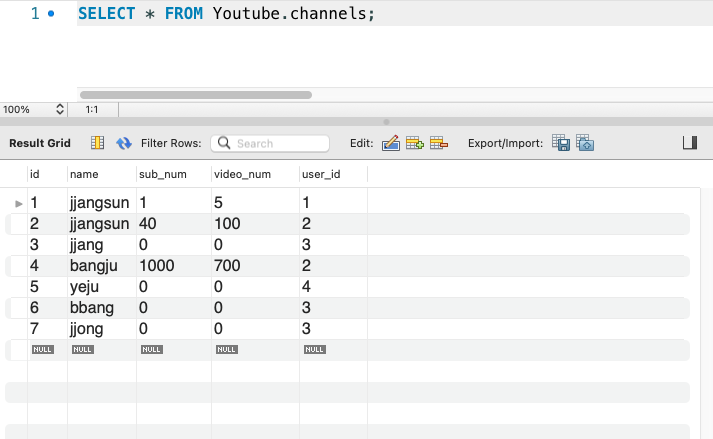This screenshot has height=439, width=713.
Task: Click the Filter Rows search field
Action: coord(270,143)
